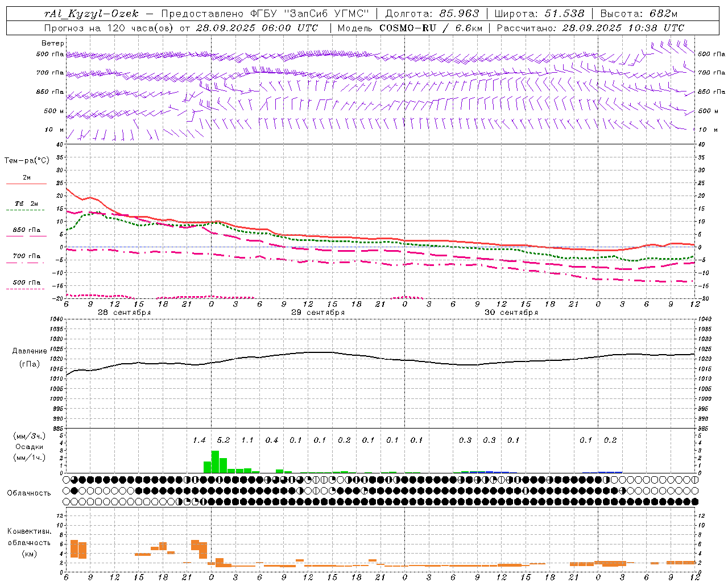The image size is (728, 582).
Task: Click the Прогноз на 120 часа(ов) text
Action: pyautogui.click(x=110, y=28)
